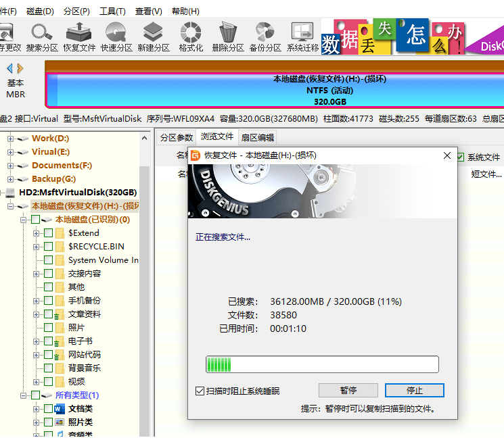Click the 搜索分区 (Search Partition) toolbar icon
The width and height of the screenshot is (504, 440).
[42, 37]
